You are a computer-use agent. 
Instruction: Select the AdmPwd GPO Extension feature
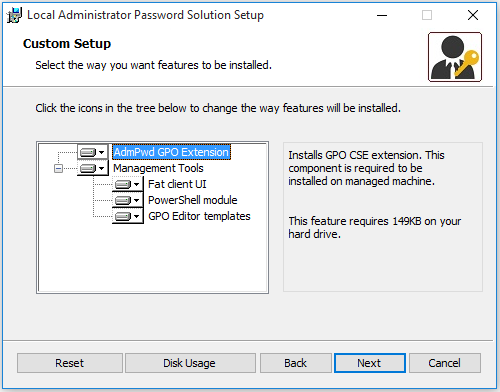(x=171, y=152)
